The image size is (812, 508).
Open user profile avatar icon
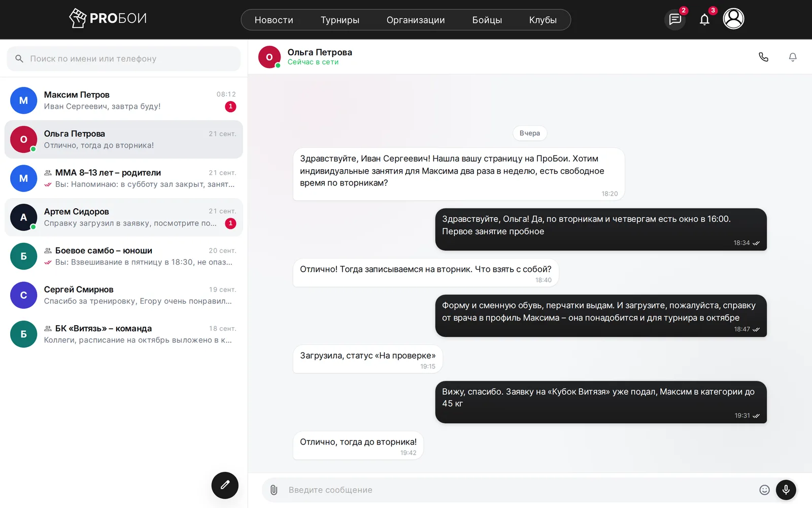click(x=733, y=19)
